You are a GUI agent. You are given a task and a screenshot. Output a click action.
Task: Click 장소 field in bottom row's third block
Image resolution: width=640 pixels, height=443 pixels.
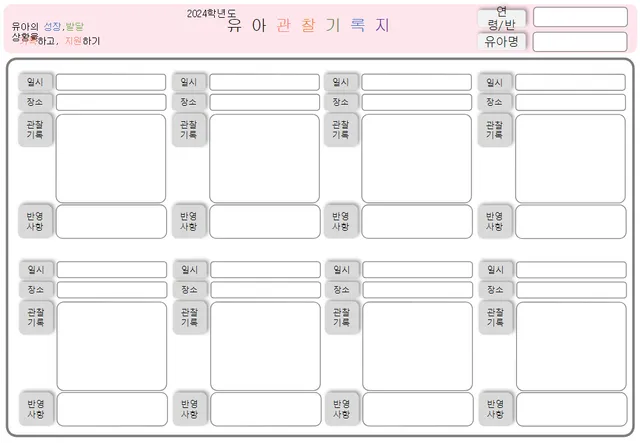click(418, 290)
